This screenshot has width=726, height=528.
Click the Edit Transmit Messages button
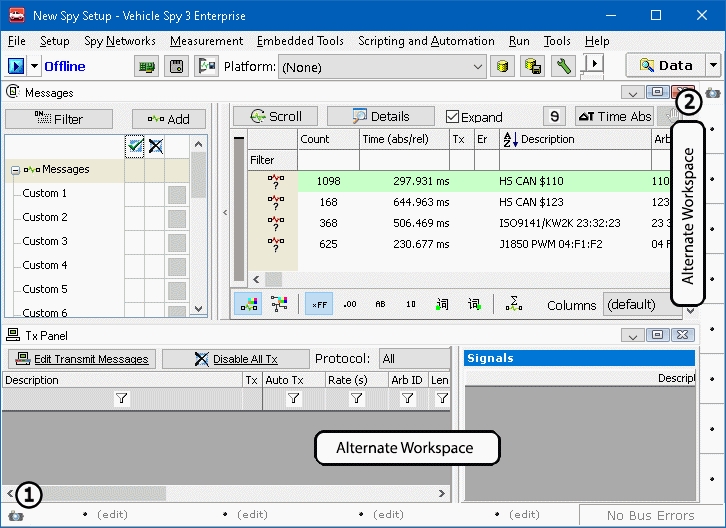coord(82,359)
